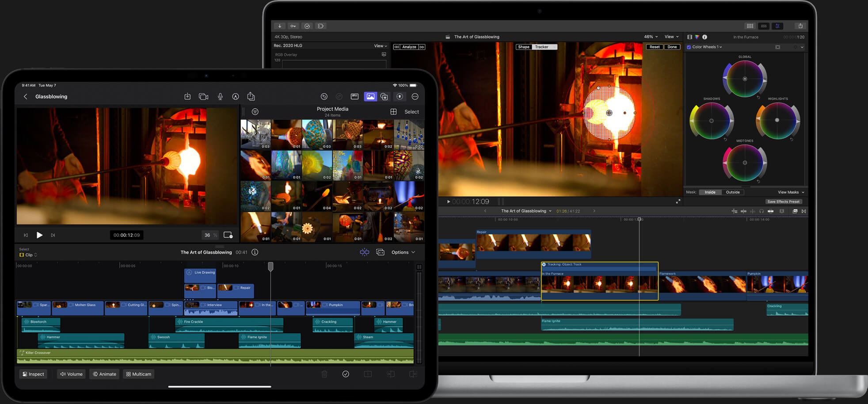868x404 pixels.
Task: Select the Shape mask tab
Action: [524, 47]
